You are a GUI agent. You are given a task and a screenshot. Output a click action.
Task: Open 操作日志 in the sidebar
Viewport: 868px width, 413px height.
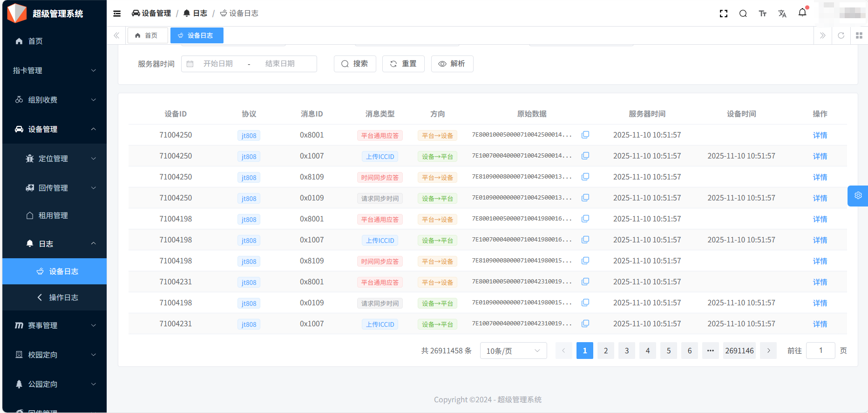point(63,297)
